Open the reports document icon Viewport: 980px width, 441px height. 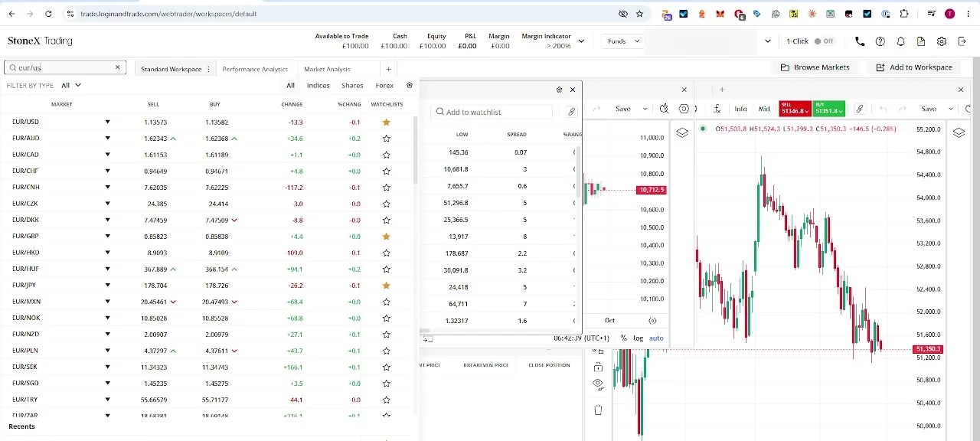point(921,41)
